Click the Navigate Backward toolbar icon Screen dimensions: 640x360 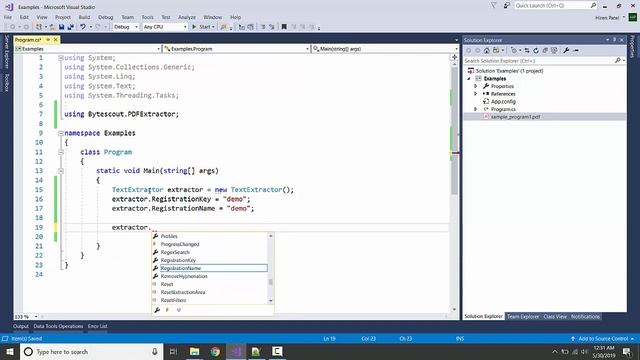click(13, 27)
